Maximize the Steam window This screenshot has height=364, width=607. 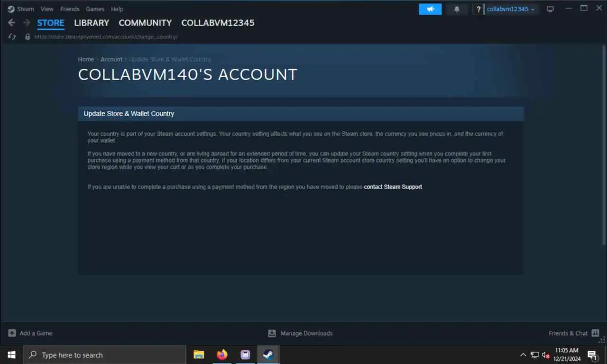[x=584, y=8]
